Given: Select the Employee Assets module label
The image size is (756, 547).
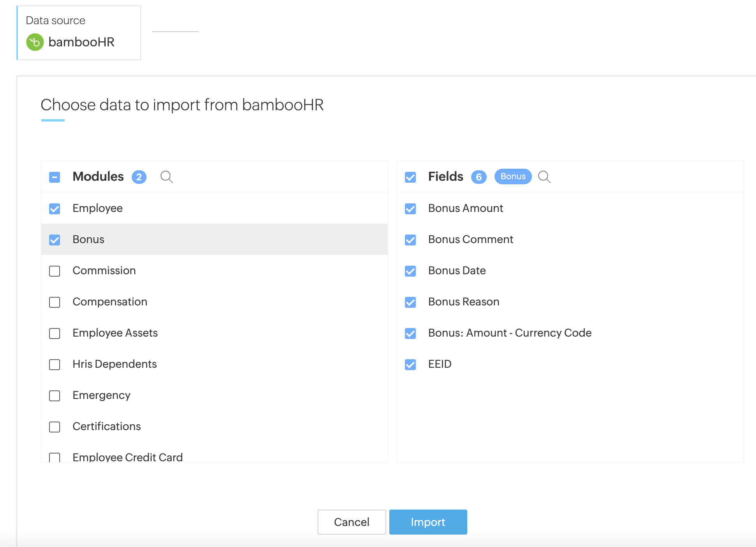Looking at the screenshot, I should pyautogui.click(x=115, y=333).
